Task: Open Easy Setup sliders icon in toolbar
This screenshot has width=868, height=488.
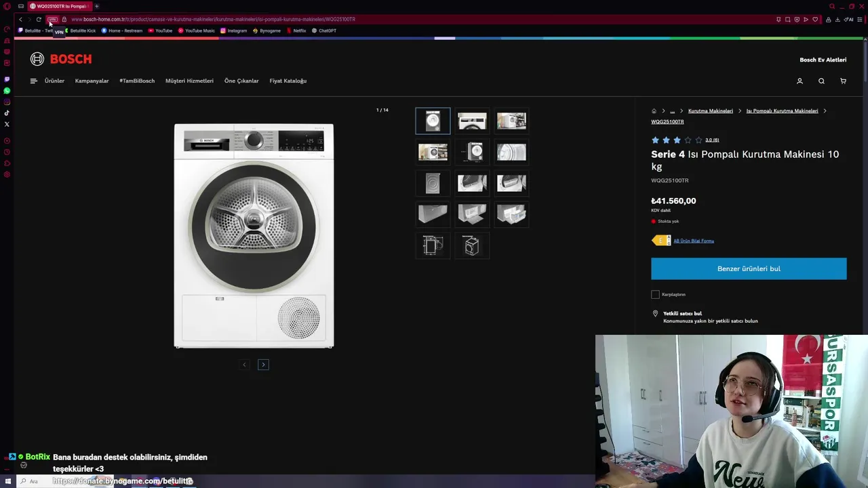Action: point(860,19)
